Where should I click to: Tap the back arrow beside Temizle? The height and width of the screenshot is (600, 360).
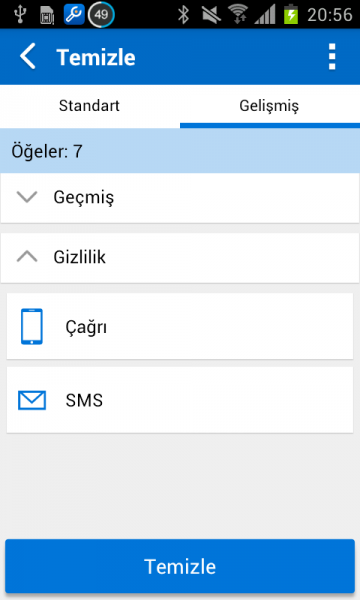pyautogui.click(x=28, y=56)
